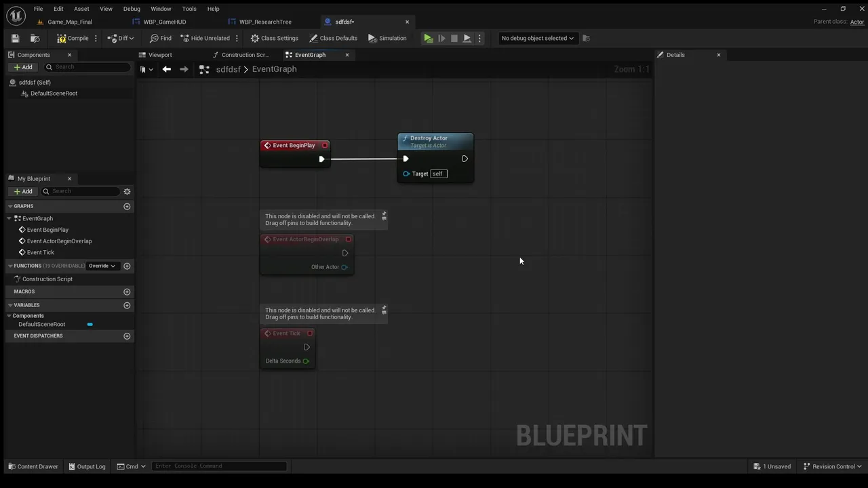The width and height of the screenshot is (868, 488).
Task: Add a new function with plus icon
Action: tap(127, 266)
